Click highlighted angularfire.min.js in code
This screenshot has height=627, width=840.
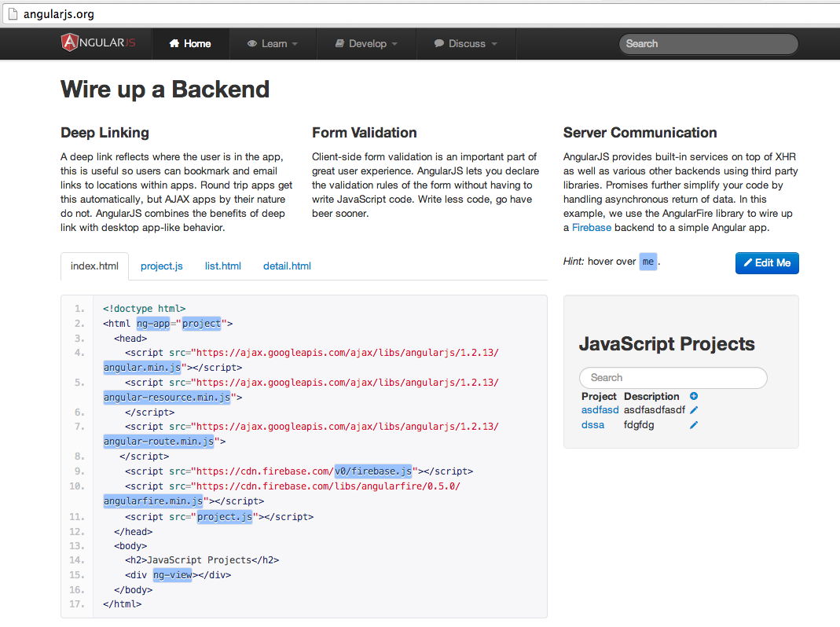pyautogui.click(x=153, y=501)
